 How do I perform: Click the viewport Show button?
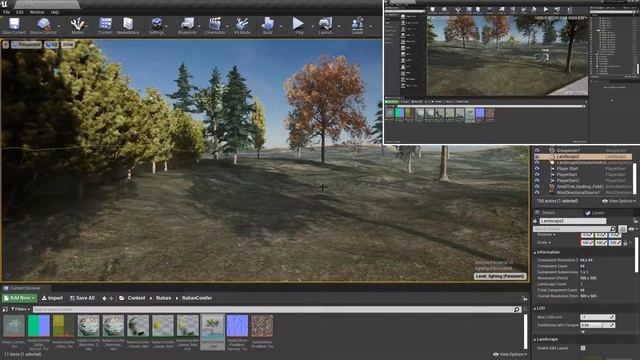(x=68, y=44)
